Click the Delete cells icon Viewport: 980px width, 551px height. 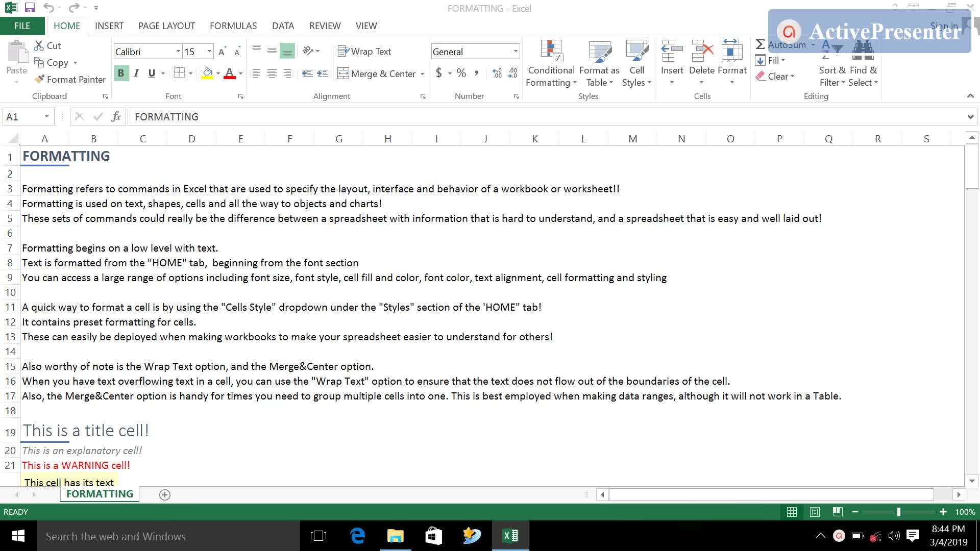pyautogui.click(x=702, y=51)
